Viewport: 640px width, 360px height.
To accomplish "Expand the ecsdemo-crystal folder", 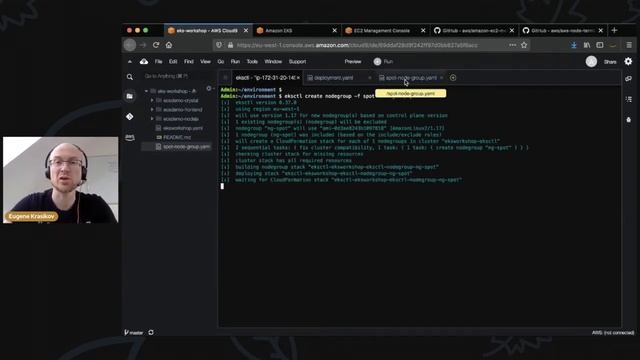I will 152,100.
